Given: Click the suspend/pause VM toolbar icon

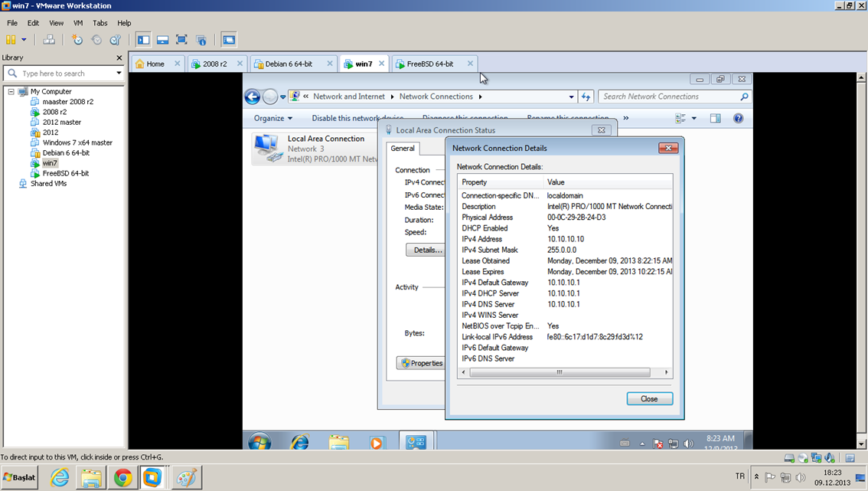Looking at the screenshot, I should pos(11,40).
